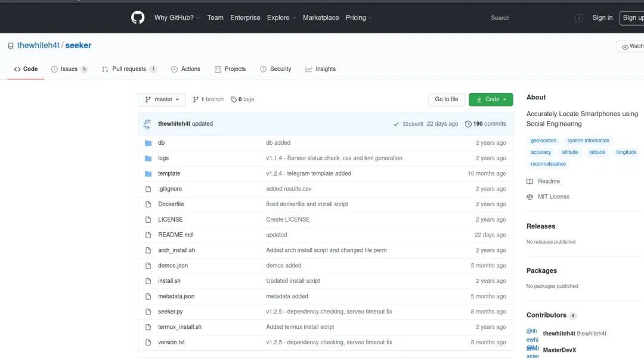Click the seeker.py file icon
The width and height of the screenshot is (644, 358).
(148, 312)
